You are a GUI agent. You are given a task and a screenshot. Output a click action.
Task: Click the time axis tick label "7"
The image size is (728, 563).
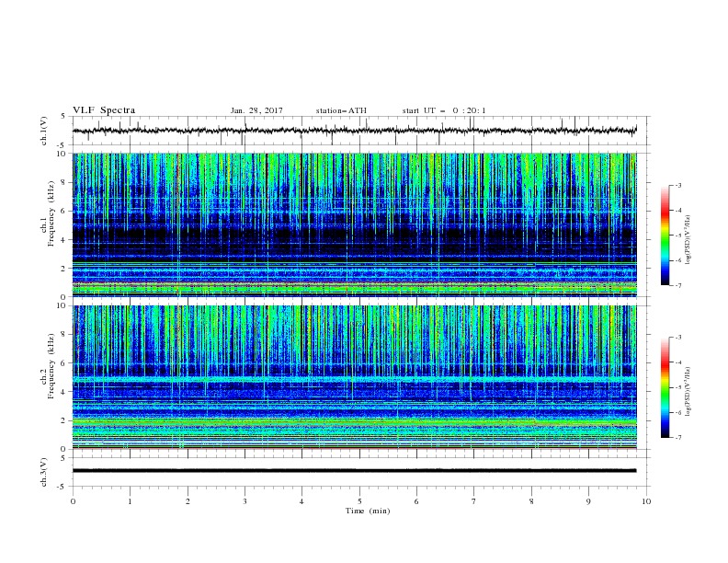point(474,501)
